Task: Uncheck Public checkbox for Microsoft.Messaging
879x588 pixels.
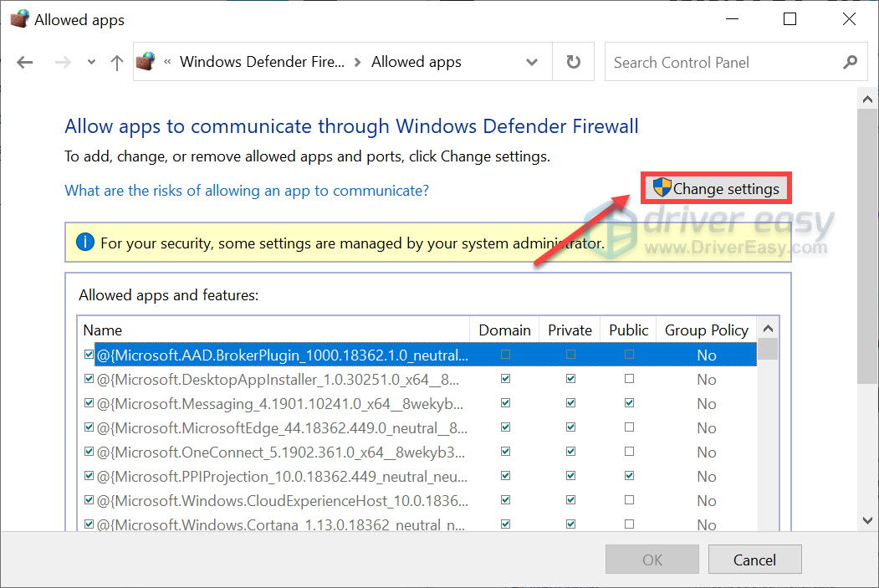Action: (x=629, y=403)
